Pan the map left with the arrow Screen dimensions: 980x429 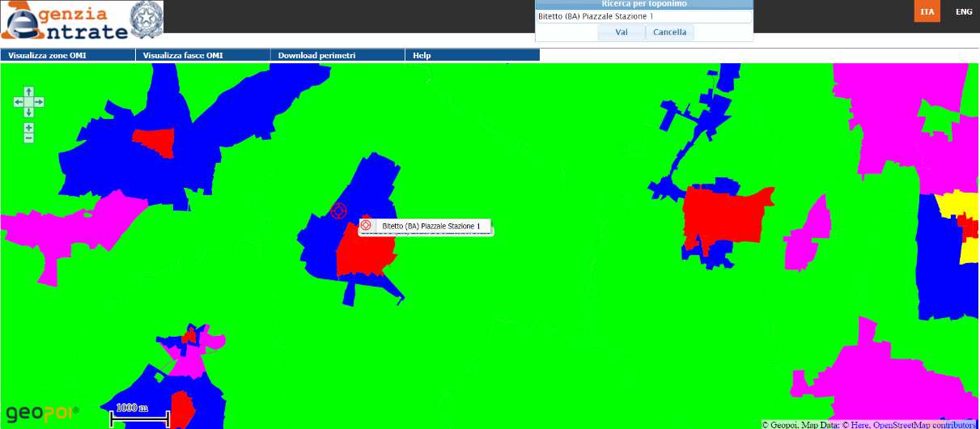coord(18,102)
